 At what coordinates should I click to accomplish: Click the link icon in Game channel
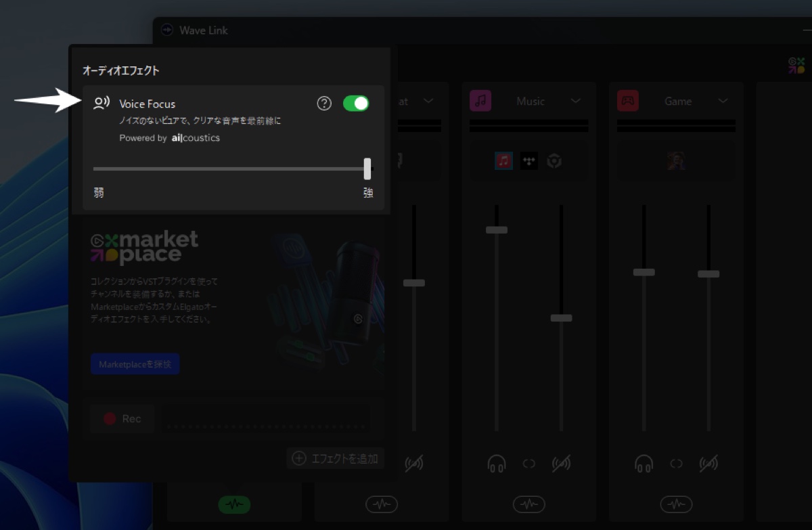[676, 464]
